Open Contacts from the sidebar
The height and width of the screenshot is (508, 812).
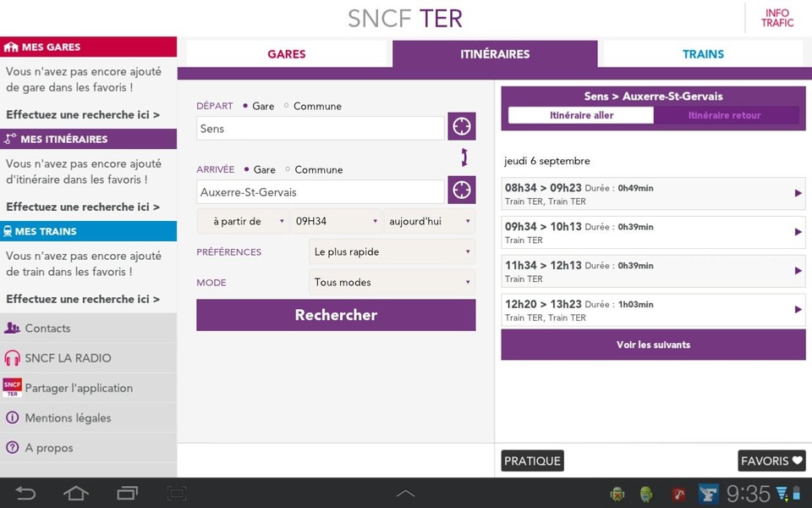(x=88, y=329)
